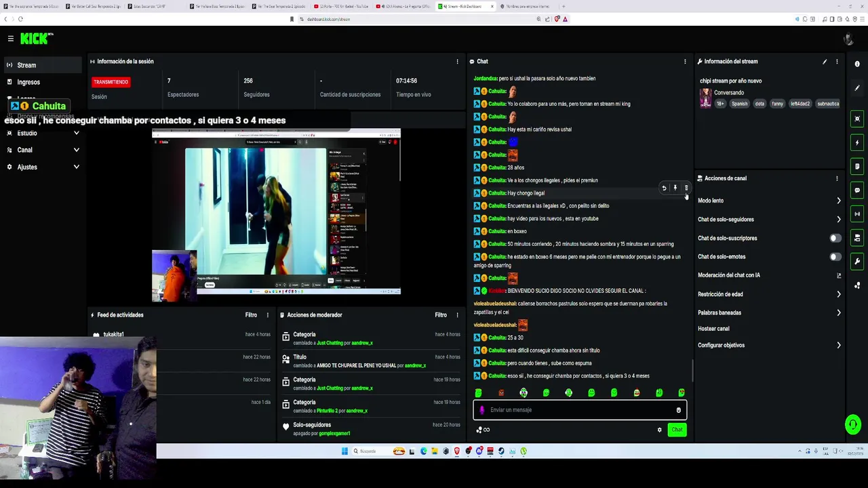
Task: Toggle the moderator actions widget in sidebar
Action: point(857,238)
